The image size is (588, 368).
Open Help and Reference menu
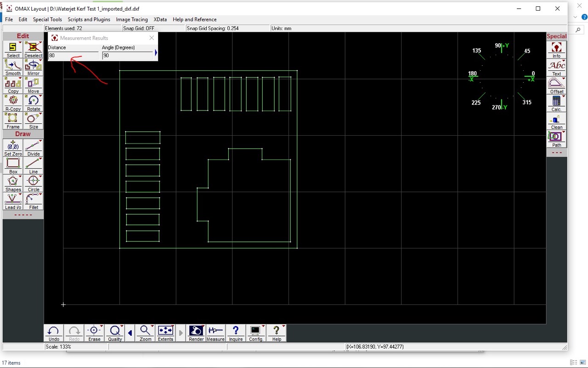[195, 19]
